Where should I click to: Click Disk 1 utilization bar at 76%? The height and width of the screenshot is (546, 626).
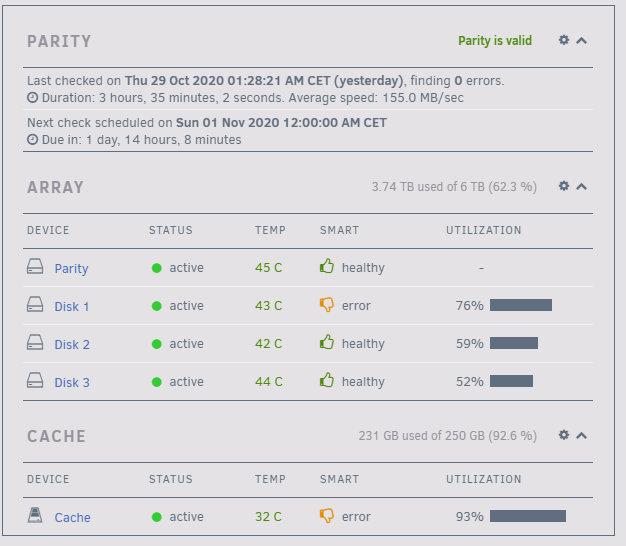521,305
